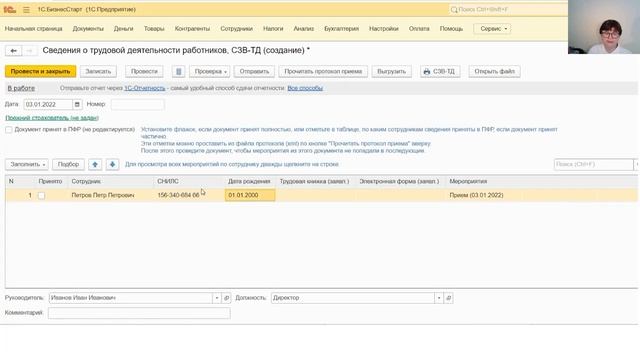The image size is (640, 360).
Task: Open the Руководитель record with the open icon
Action: (x=227, y=298)
